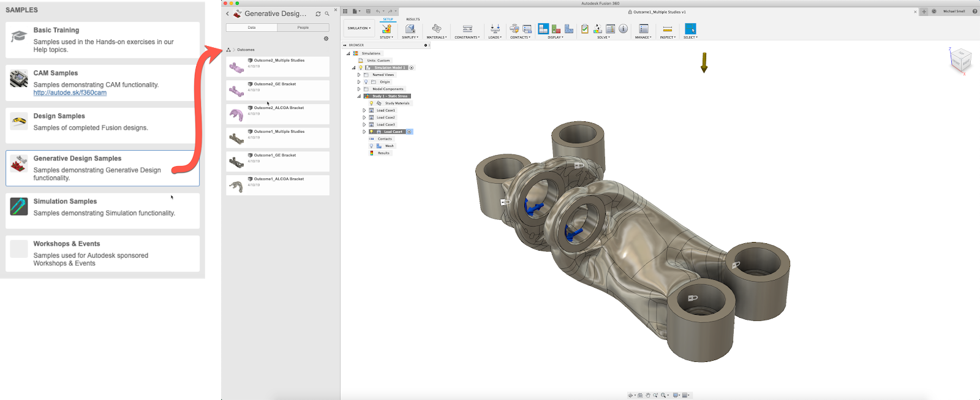Screen dimensions: 980x400
Task: Toggle visibility bulb for Simulation Model 1
Action: [361, 67]
